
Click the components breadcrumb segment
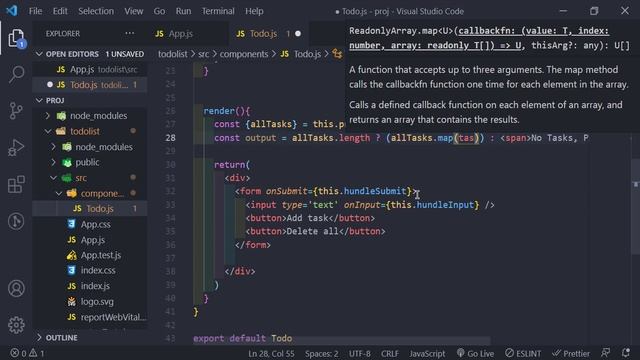pyautogui.click(x=244, y=54)
